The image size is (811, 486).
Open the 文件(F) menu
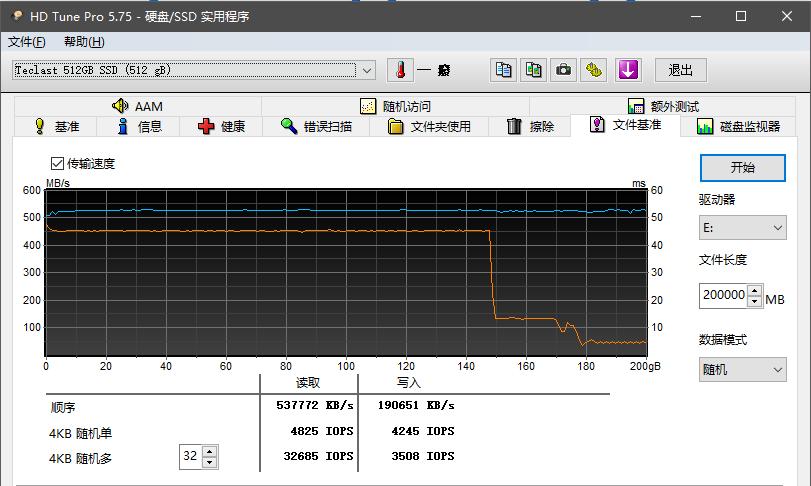[x=26, y=42]
